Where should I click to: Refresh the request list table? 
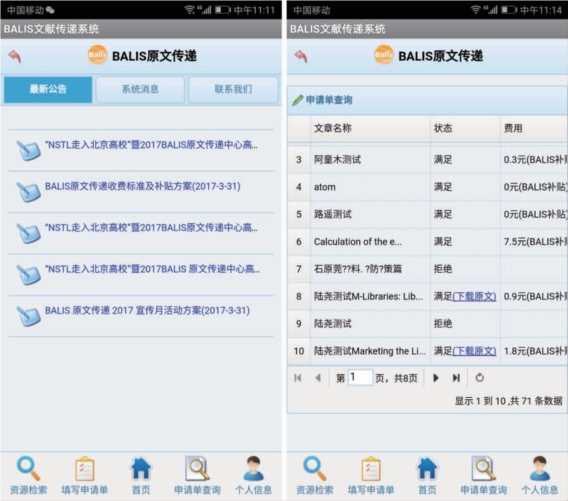tap(480, 378)
